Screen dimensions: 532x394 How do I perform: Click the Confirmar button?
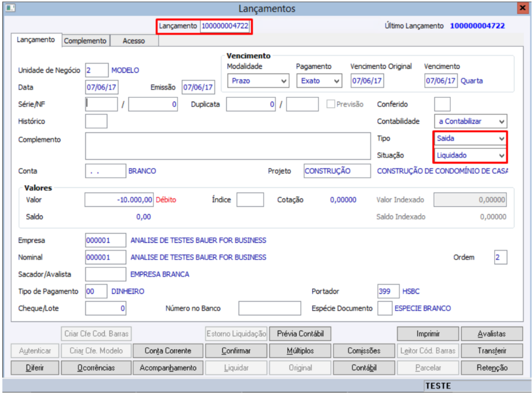[x=236, y=351]
